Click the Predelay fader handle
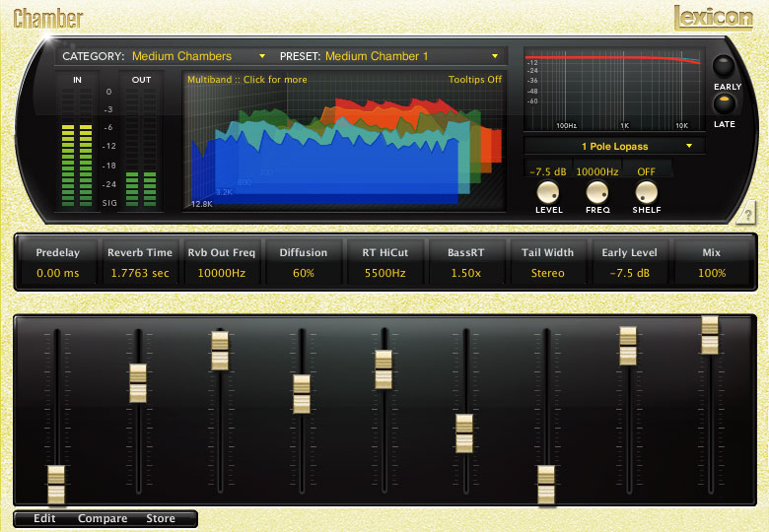This screenshot has height=532, width=769. [56, 485]
